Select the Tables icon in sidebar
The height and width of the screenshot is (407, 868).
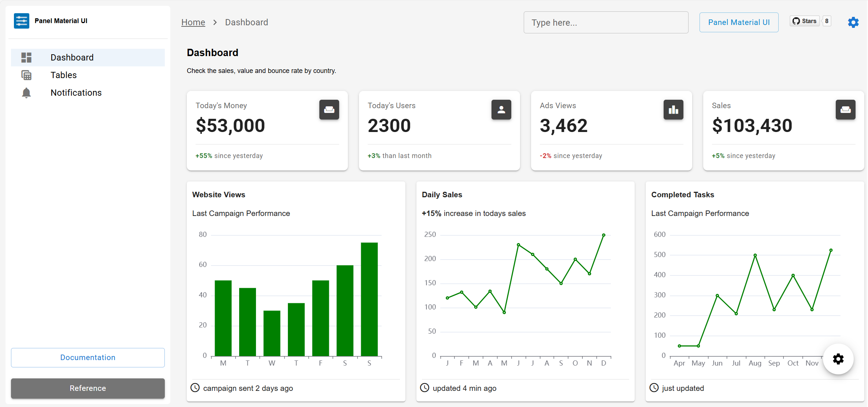click(x=26, y=75)
